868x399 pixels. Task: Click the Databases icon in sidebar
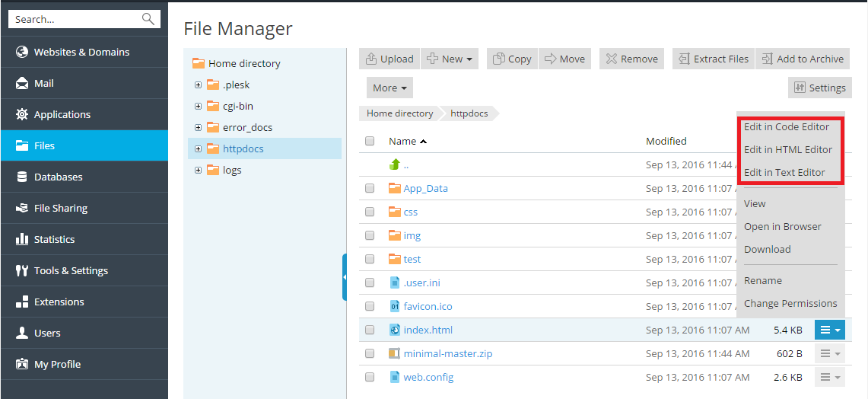coord(22,177)
